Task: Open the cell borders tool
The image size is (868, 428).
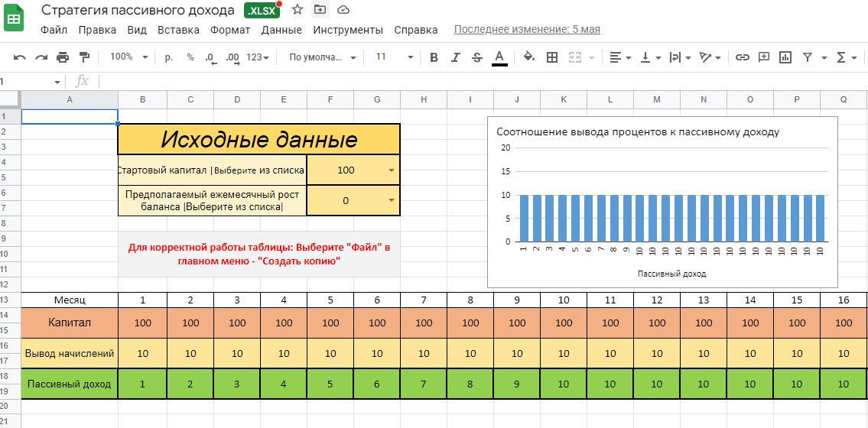Action: click(551, 57)
